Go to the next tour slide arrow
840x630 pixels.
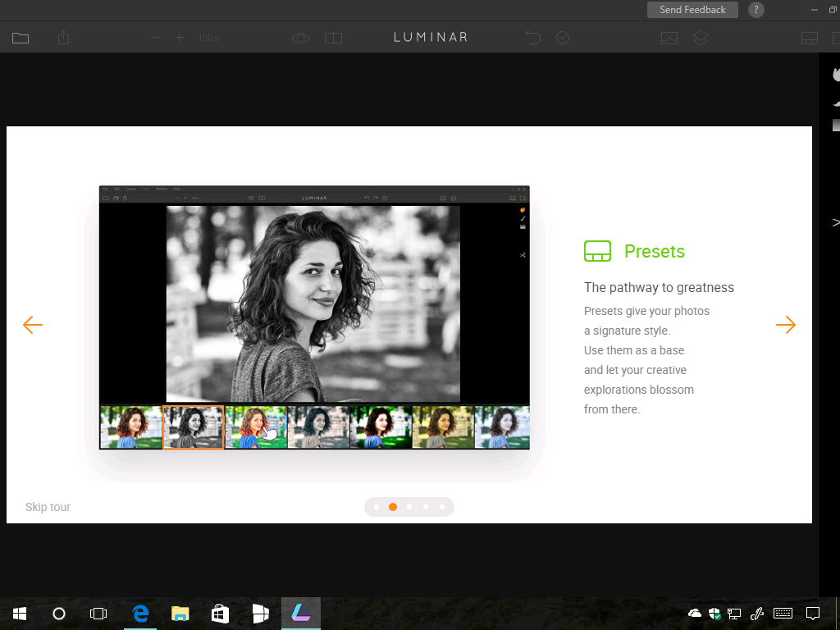[x=786, y=325]
